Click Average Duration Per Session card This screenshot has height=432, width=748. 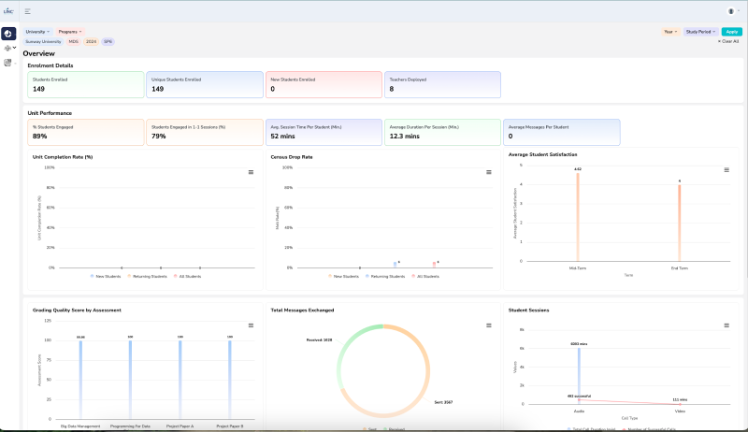point(443,132)
